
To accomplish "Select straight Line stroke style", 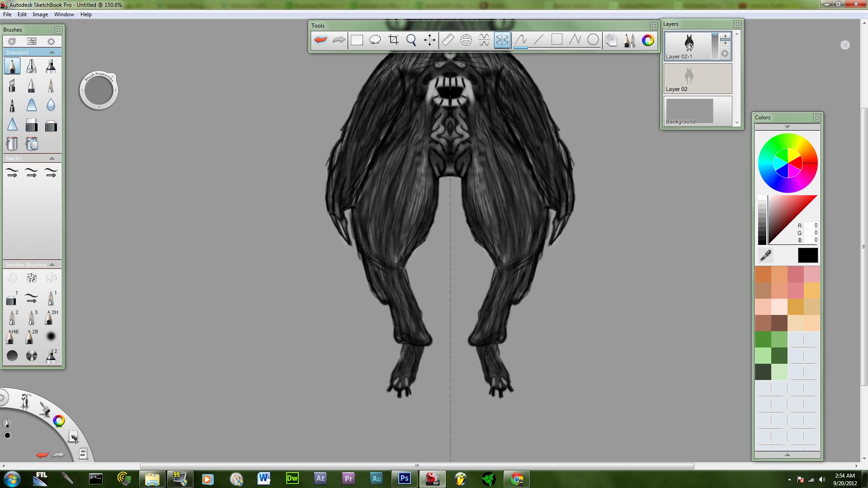I will tap(538, 40).
